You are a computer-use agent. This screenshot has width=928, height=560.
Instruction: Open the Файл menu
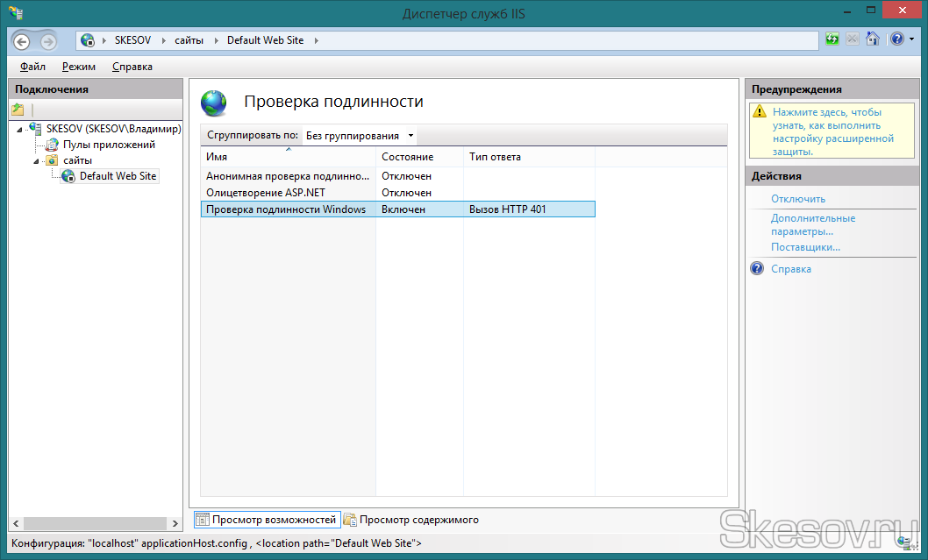[x=32, y=67]
